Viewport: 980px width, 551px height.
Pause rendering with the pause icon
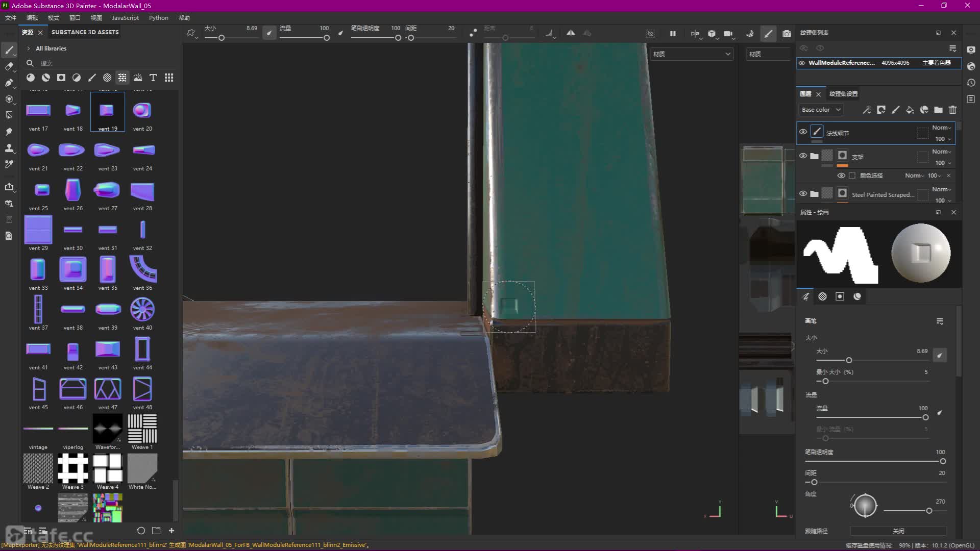[673, 34]
